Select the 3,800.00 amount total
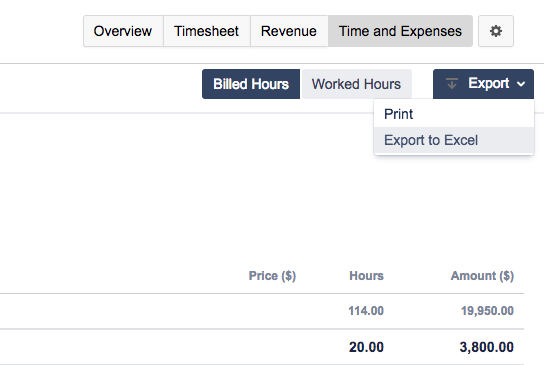Screen dimensions: 544x365 (487, 347)
